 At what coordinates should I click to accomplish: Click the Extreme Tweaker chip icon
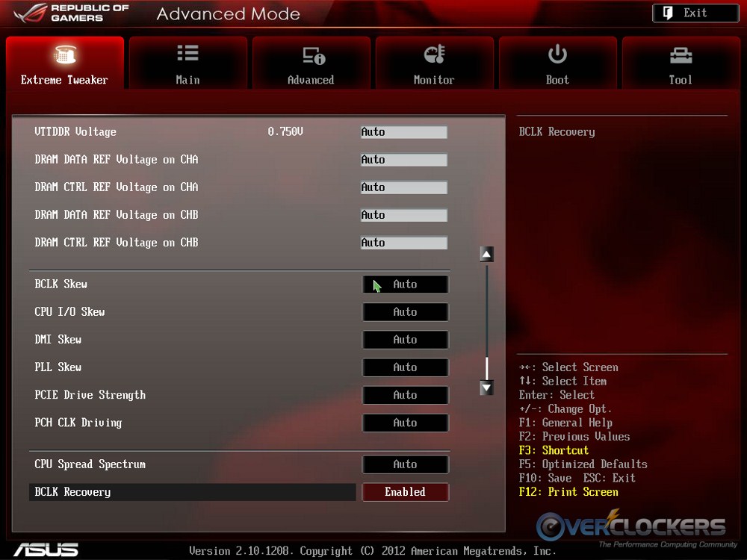64,56
